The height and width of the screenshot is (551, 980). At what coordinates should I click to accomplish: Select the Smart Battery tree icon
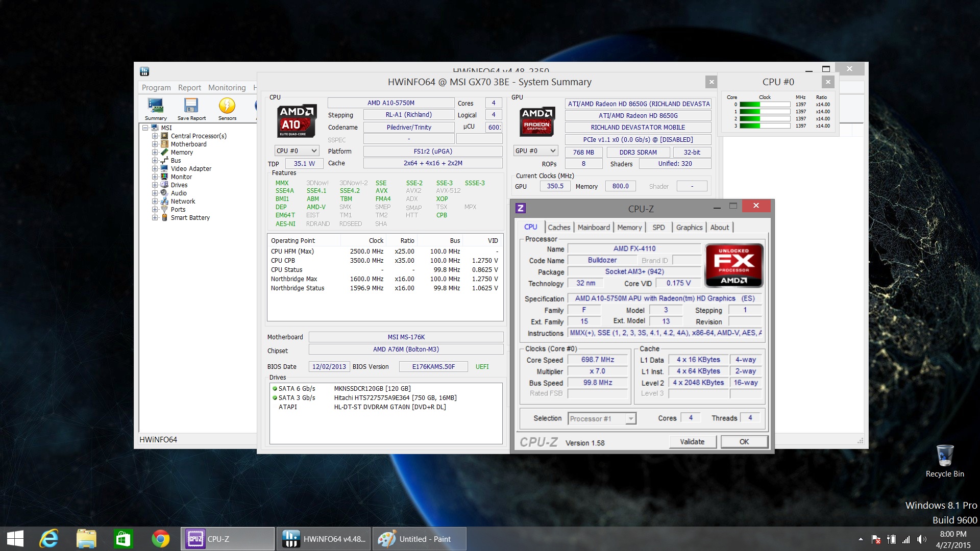(x=164, y=217)
